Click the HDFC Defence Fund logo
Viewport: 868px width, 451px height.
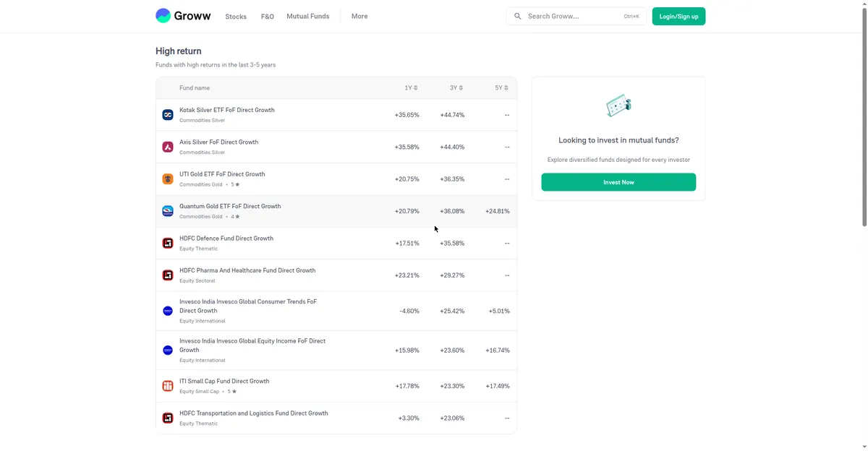pyautogui.click(x=168, y=243)
